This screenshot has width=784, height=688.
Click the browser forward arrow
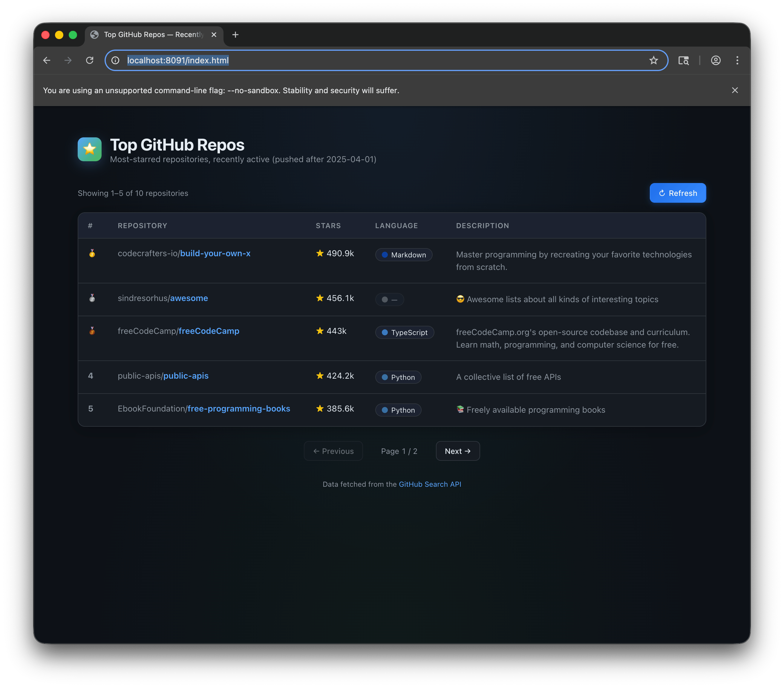tap(68, 61)
